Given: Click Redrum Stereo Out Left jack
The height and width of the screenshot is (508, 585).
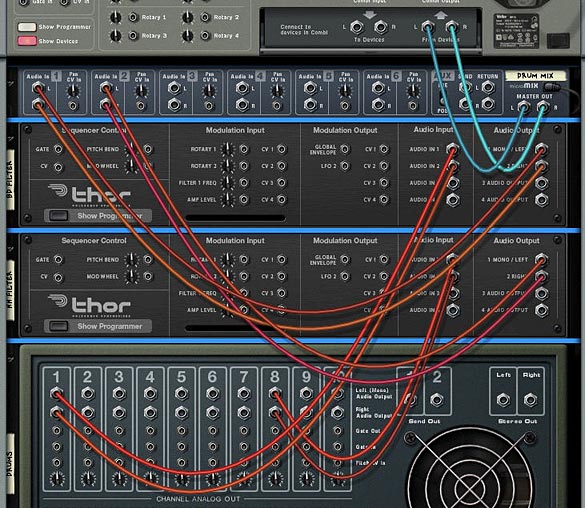Looking at the screenshot, I should 503,400.
